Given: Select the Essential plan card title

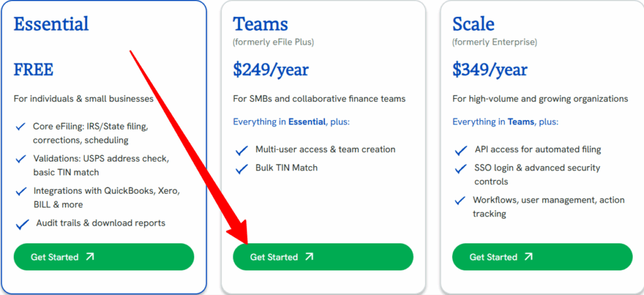Looking at the screenshot, I should (52, 24).
